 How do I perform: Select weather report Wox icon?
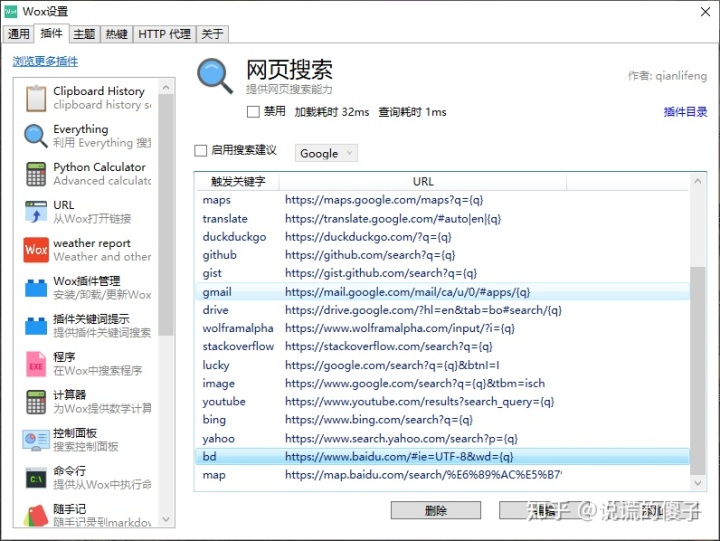coord(36,249)
